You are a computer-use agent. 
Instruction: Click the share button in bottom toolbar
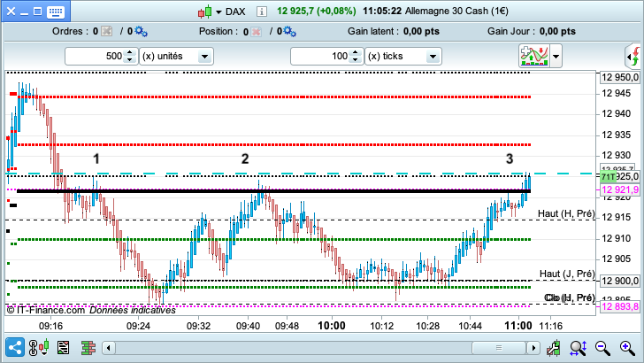pyautogui.click(x=15, y=348)
